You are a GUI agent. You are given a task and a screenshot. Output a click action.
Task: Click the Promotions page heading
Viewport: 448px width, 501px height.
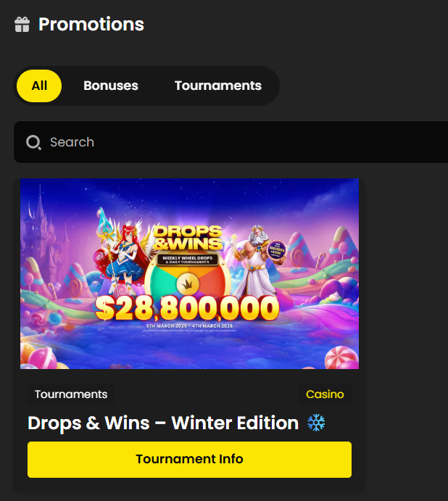(x=91, y=24)
